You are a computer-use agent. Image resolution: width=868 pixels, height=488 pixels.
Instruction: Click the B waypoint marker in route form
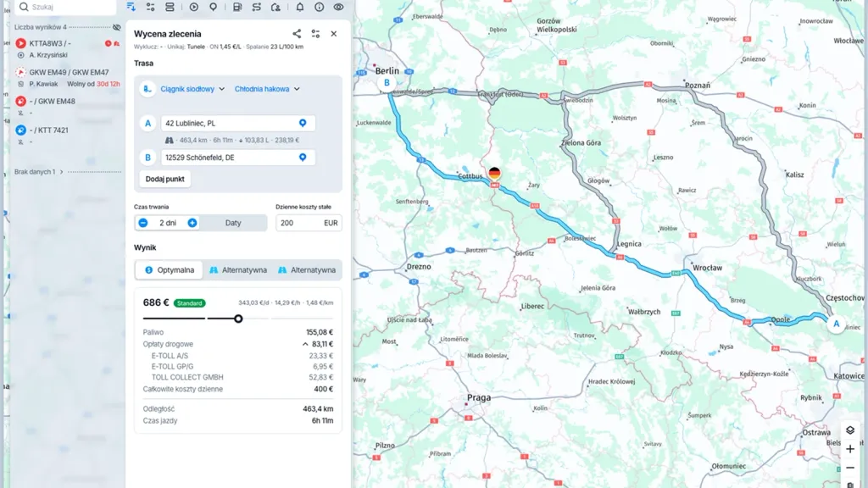147,158
